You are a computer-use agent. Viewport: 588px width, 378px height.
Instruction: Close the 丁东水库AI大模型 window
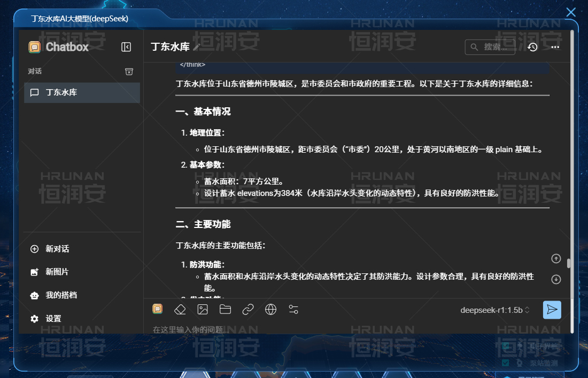(x=571, y=12)
